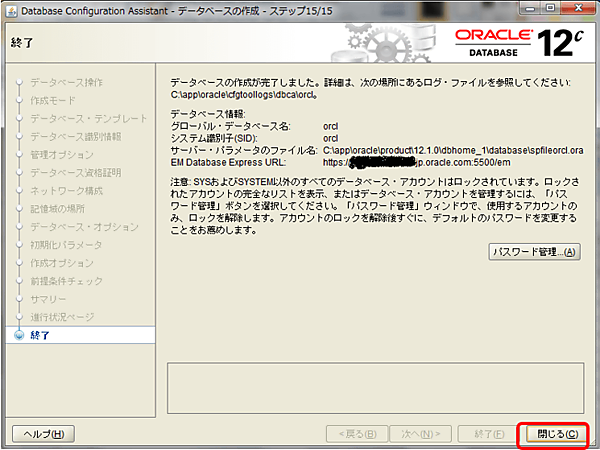Viewport: 600px width, 450px height.
Task: Select the 記憶域の場所 step
Action: (57, 209)
